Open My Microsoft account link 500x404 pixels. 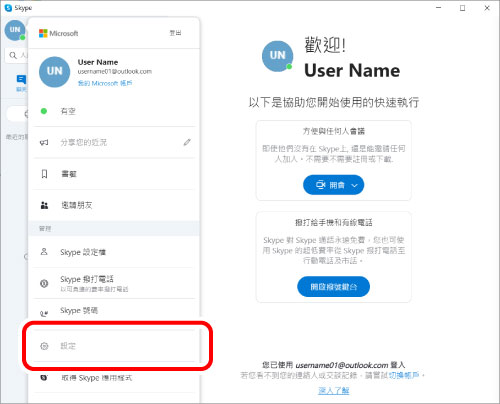click(105, 83)
